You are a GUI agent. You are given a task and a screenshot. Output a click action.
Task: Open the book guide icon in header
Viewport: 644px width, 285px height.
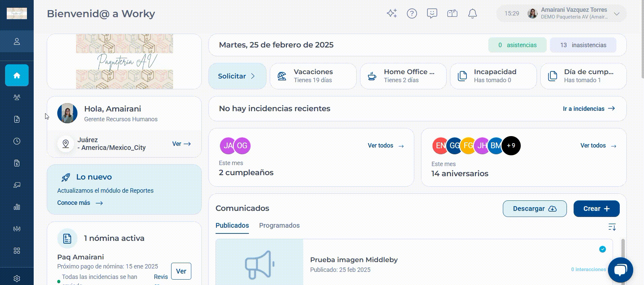tap(452, 13)
